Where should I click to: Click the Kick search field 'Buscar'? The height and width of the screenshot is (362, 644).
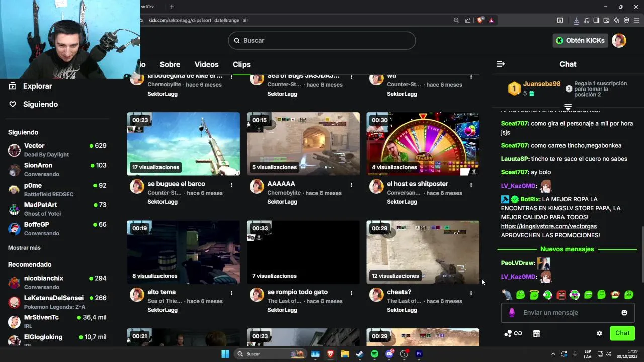(x=322, y=40)
